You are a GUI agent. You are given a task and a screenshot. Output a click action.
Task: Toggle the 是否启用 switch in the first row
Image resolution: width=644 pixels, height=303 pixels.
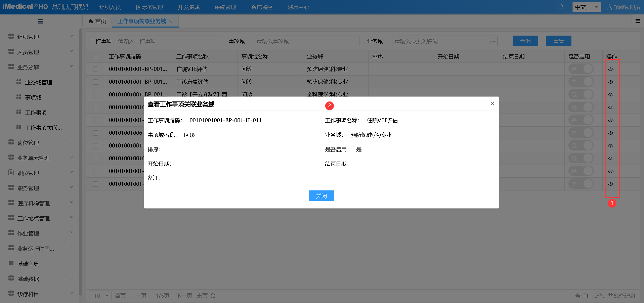point(581,69)
